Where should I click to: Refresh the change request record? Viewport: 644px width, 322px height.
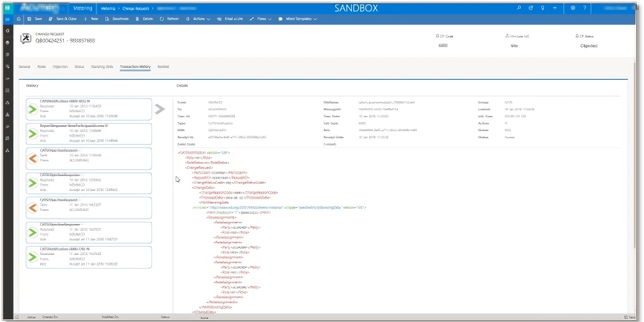click(x=170, y=19)
